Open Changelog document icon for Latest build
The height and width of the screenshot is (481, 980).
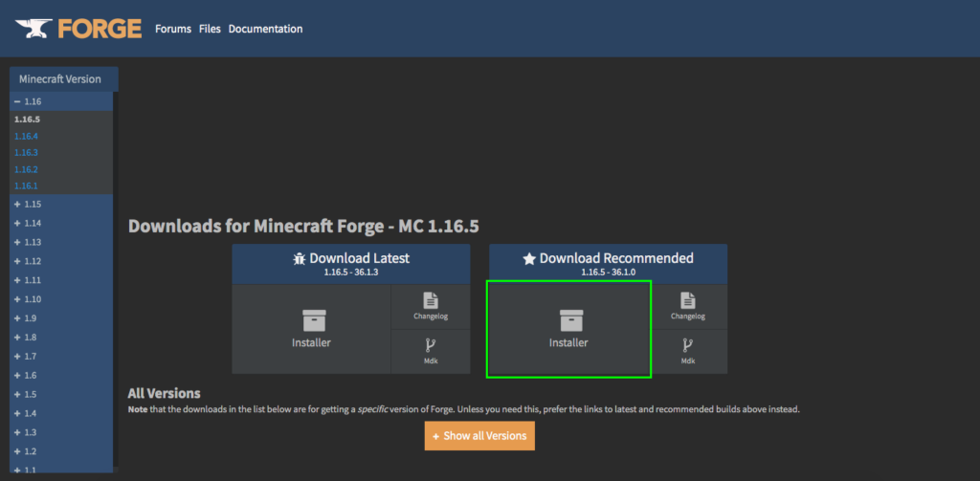(430, 300)
